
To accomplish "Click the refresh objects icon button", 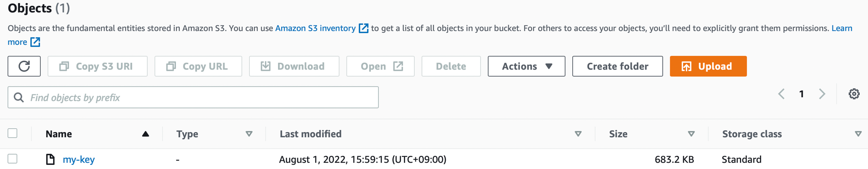I will pyautogui.click(x=24, y=66).
